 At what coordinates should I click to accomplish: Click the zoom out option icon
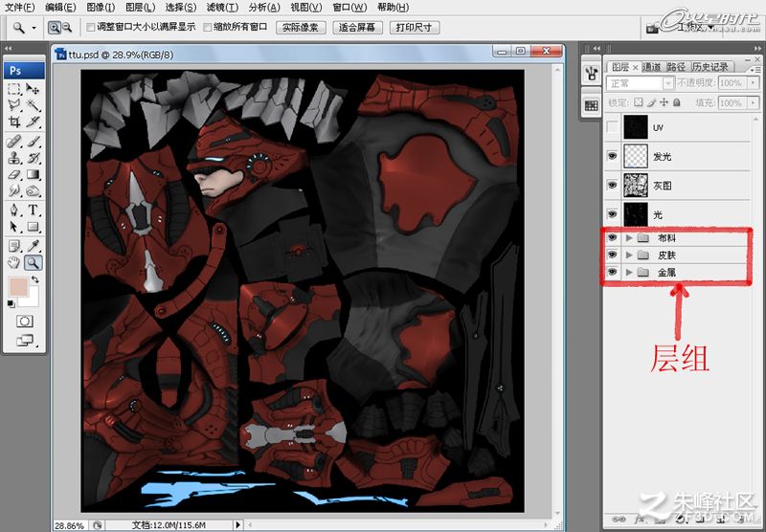coord(67,28)
